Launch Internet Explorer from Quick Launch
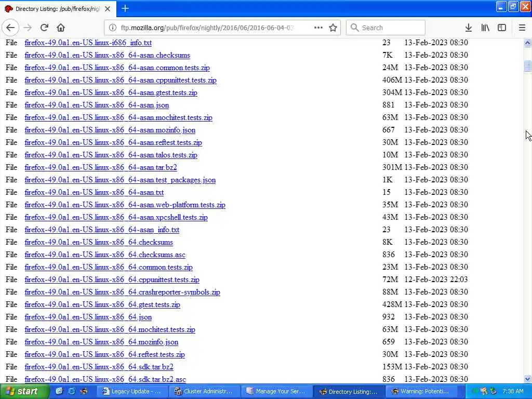The width and height of the screenshot is (532, 399). 72,391
